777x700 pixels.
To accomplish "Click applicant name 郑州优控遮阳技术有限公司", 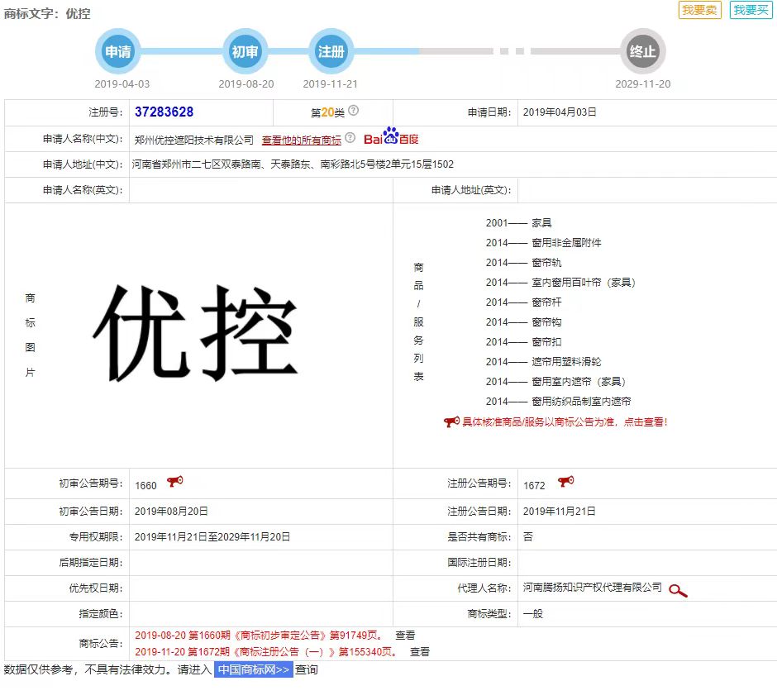I will pos(193,140).
